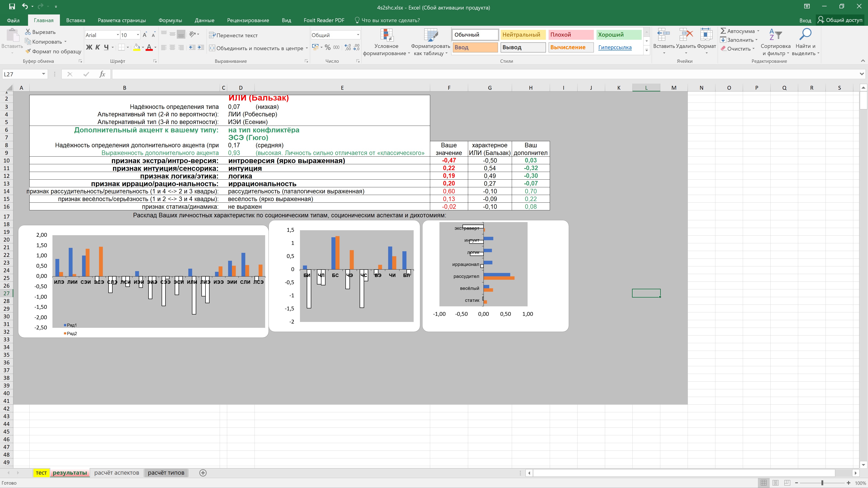This screenshot has height=488, width=868.
Task: Click the Save icon in title bar
Action: click(12, 6)
